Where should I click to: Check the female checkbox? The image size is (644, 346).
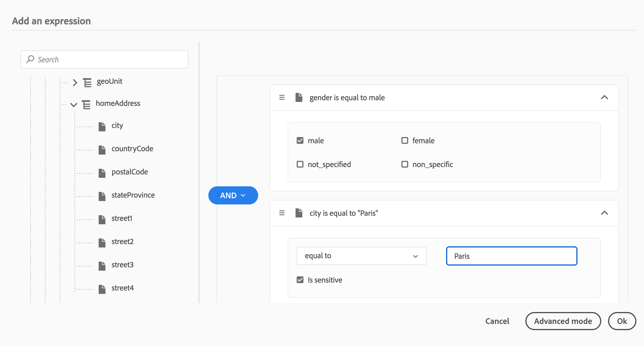405,140
